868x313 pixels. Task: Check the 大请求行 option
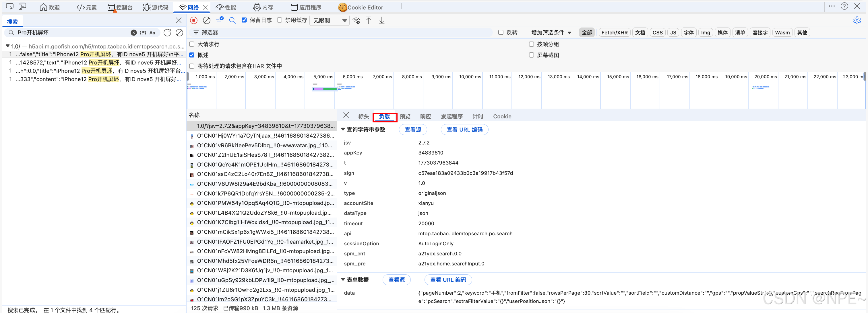tap(192, 44)
